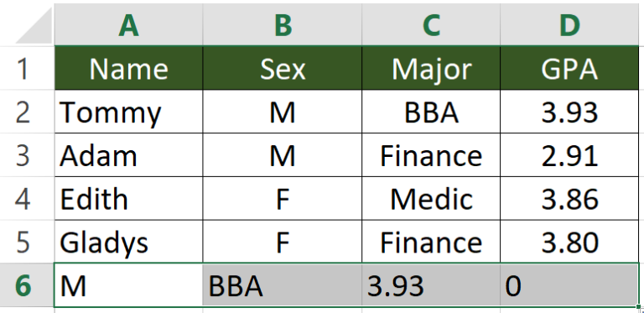Select cell B6 containing BBA

(x=282, y=285)
